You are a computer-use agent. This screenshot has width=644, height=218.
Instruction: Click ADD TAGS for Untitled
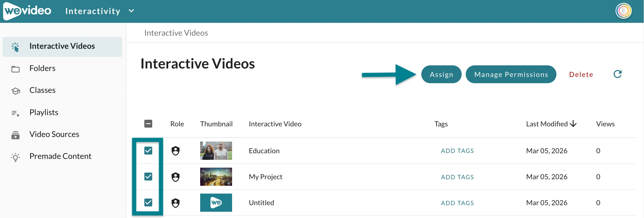point(457,203)
